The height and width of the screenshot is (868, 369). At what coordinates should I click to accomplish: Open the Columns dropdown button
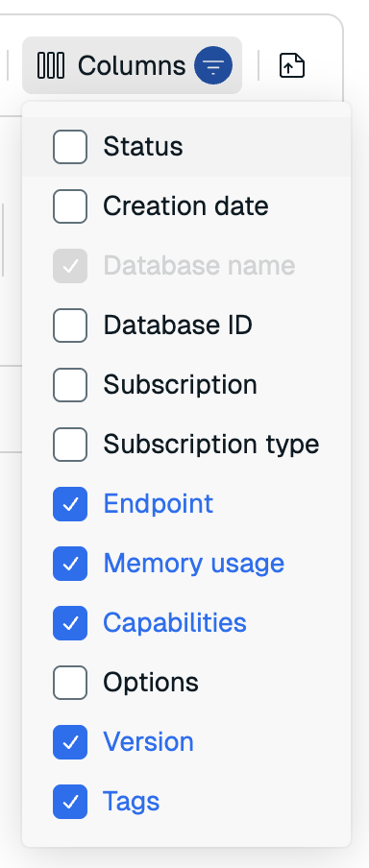click(132, 65)
